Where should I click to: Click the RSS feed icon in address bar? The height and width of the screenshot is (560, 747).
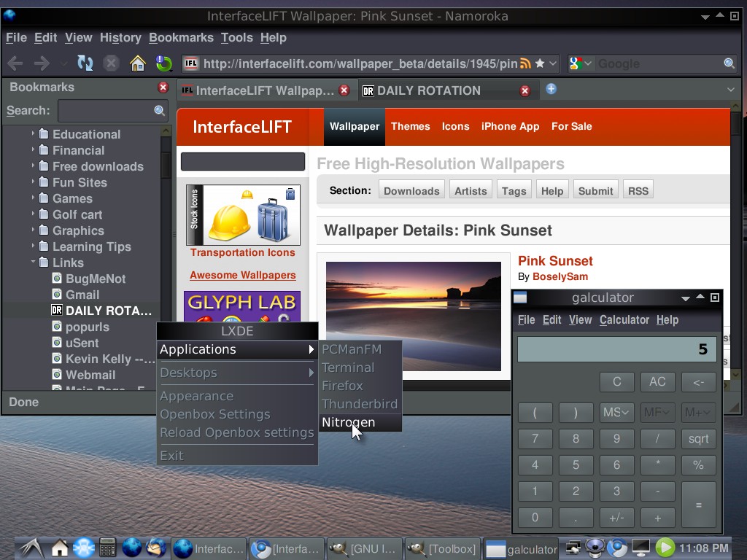pyautogui.click(x=525, y=63)
